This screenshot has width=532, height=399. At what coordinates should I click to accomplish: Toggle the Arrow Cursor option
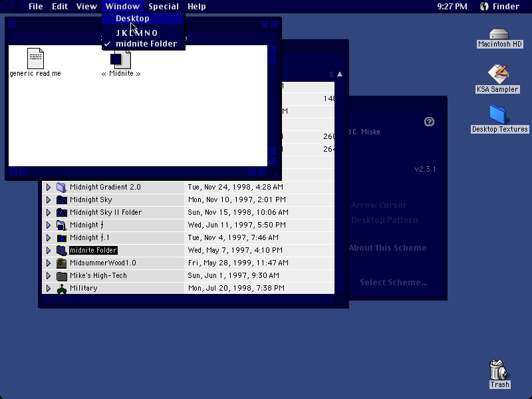379,205
